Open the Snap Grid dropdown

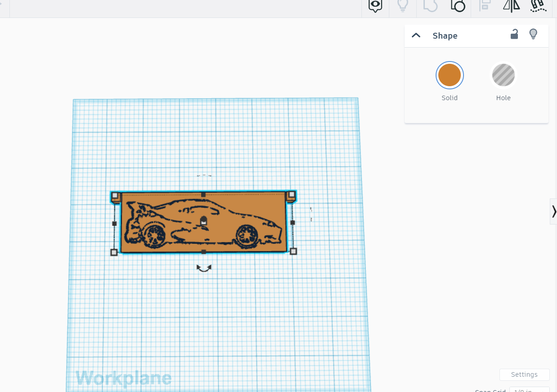click(529, 390)
